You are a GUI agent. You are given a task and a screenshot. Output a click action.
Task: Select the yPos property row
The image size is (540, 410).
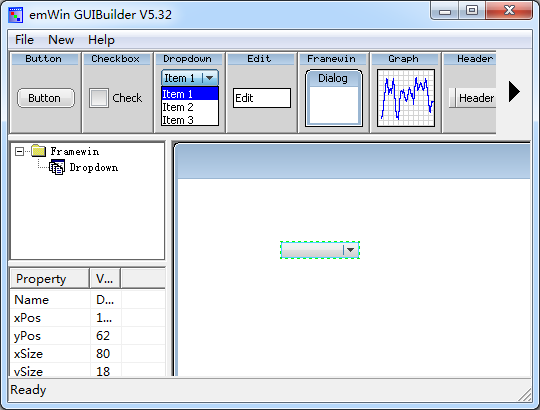point(88,335)
